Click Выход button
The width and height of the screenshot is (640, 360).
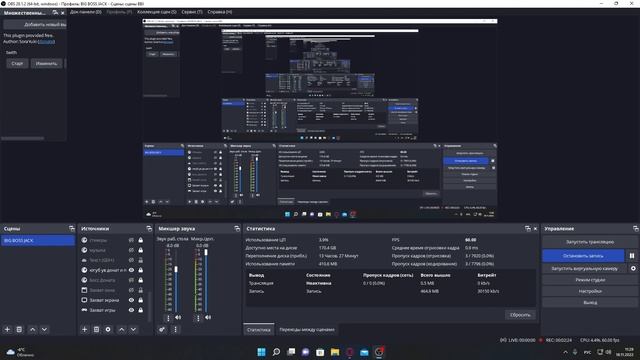click(590, 302)
